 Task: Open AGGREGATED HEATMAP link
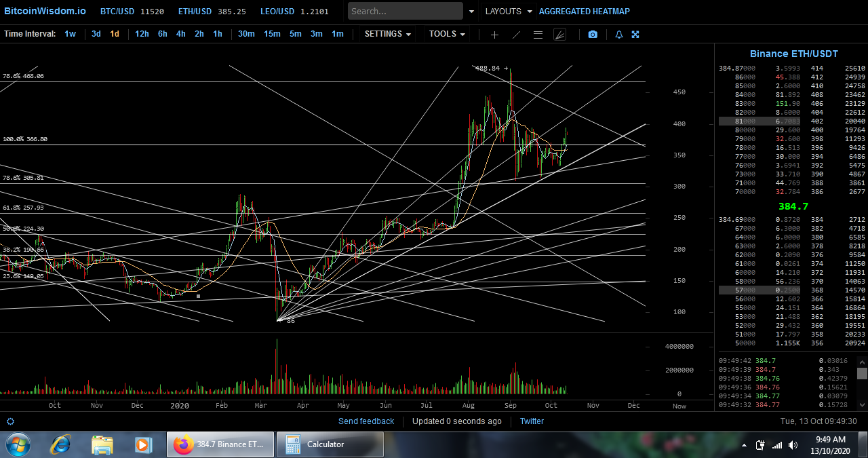585,12
